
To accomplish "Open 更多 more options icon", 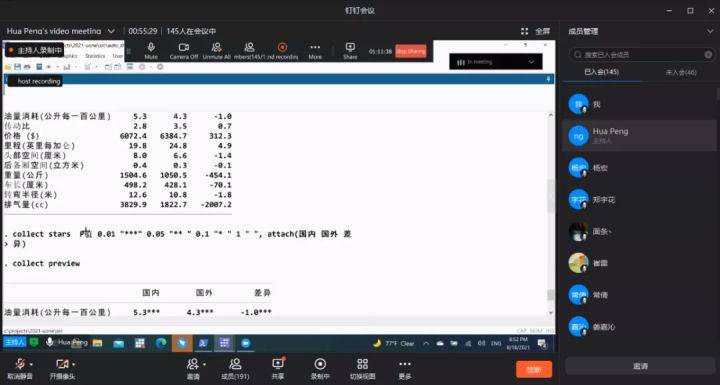I will pyautogui.click(x=405, y=365).
